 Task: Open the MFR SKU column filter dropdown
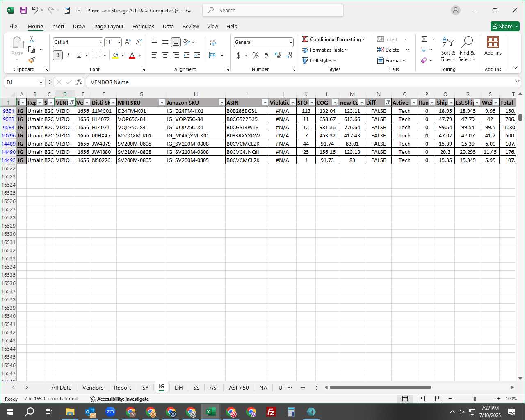click(x=162, y=103)
